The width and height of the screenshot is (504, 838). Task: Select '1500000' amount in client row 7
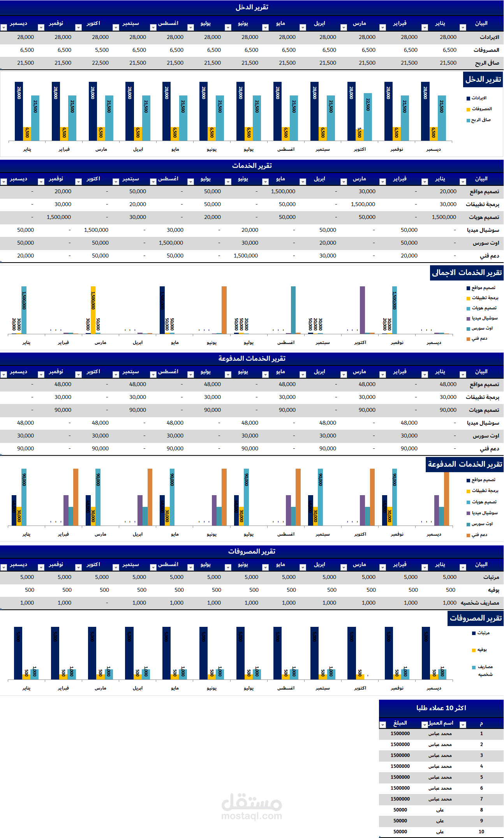400,799
